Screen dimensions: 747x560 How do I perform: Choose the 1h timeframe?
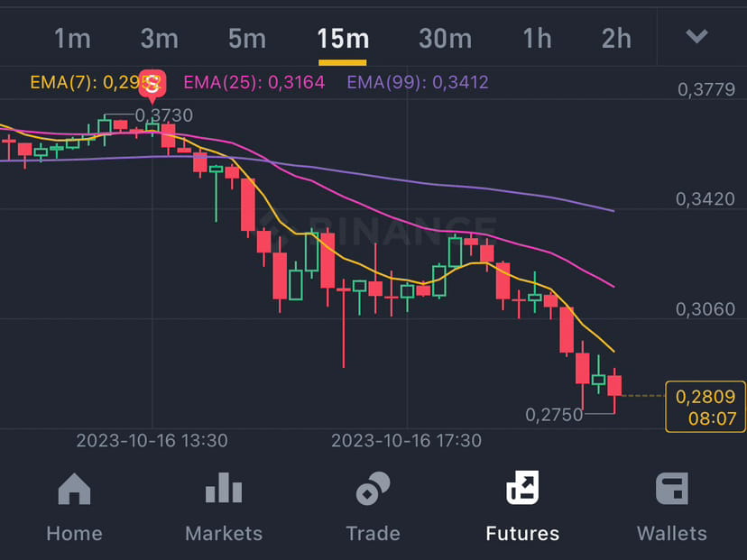point(537,39)
